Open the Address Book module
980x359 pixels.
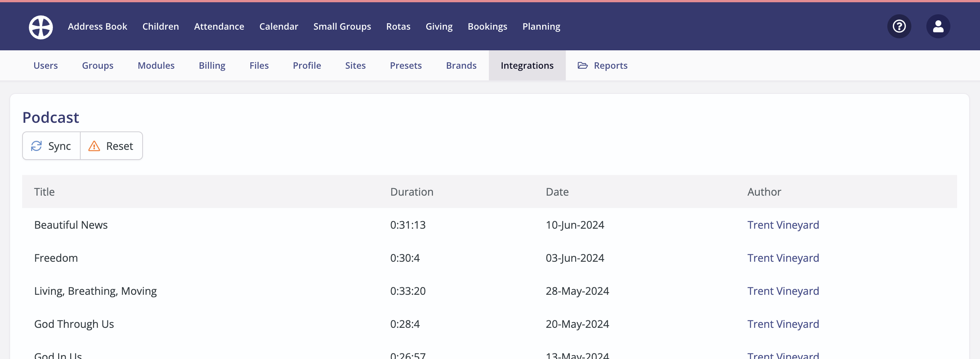click(x=98, y=26)
